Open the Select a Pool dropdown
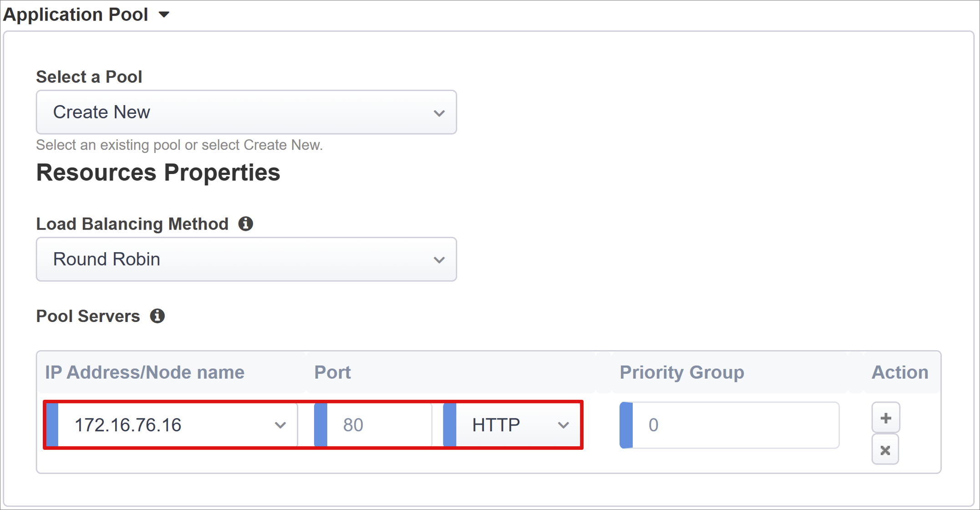Image resolution: width=980 pixels, height=510 pixels. (248, 112)
